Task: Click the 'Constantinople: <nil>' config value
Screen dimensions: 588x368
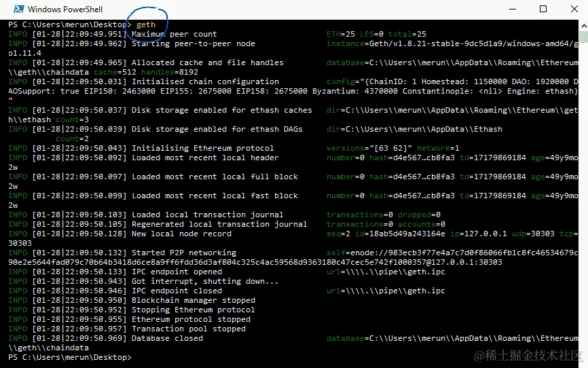Action: [452, 91]
